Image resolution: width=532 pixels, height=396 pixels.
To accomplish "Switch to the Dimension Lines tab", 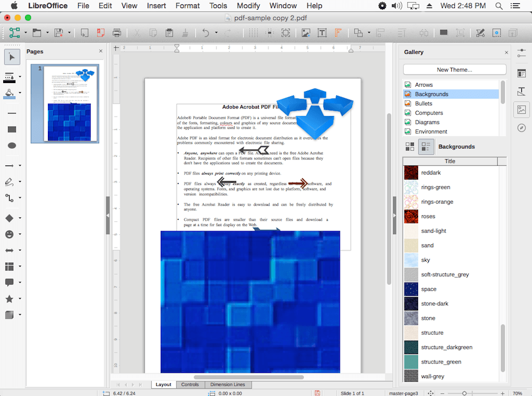I will click(x=227, y=384).
